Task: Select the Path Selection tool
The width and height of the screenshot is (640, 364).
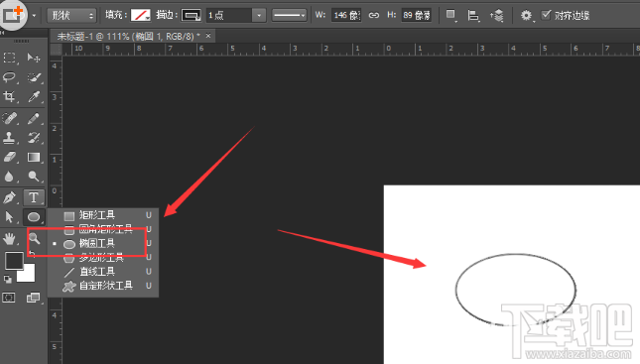Action: tap(9, 216)
